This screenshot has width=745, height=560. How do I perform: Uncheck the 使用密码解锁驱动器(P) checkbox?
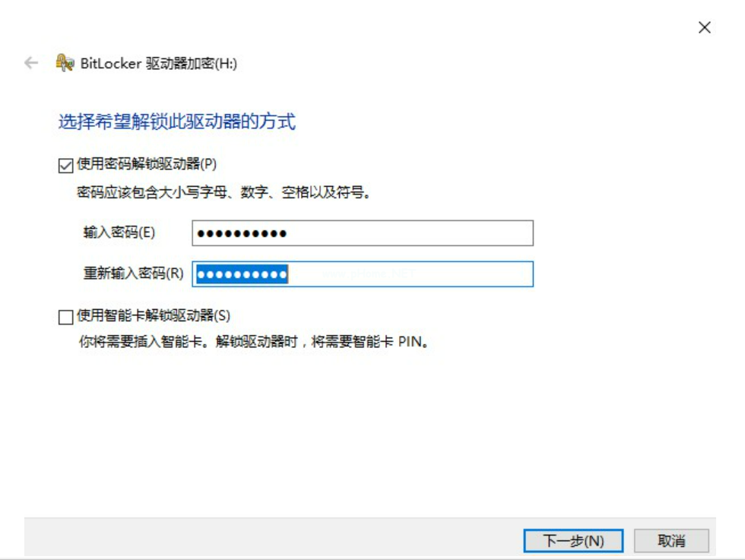pos(65,166)
